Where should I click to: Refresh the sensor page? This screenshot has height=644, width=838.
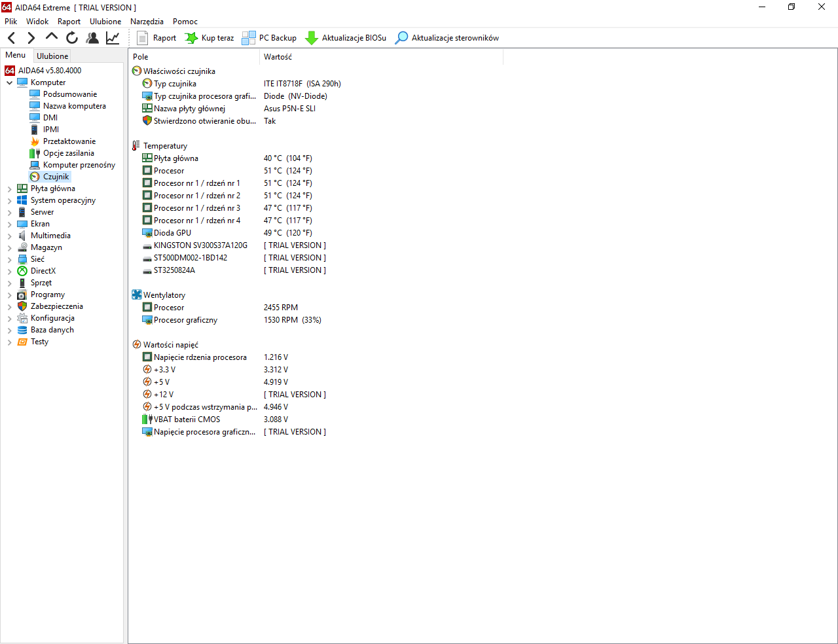pos(72,38)
